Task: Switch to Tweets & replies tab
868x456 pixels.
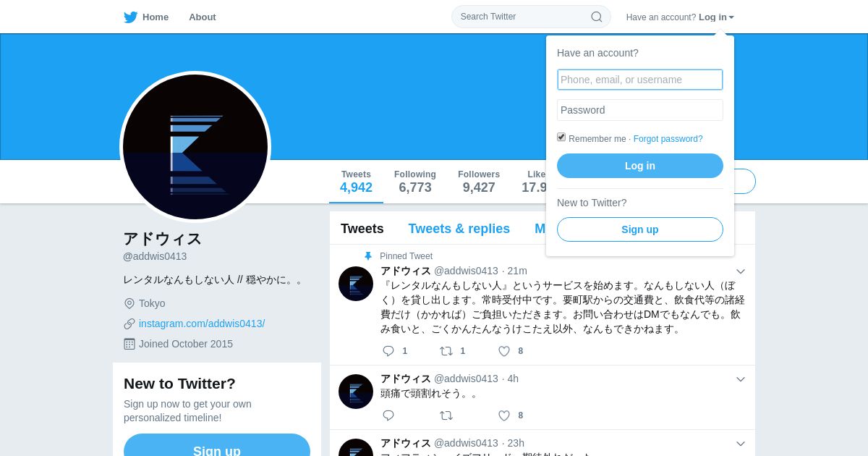Action: pyautogui.click(x=459, y=229)
